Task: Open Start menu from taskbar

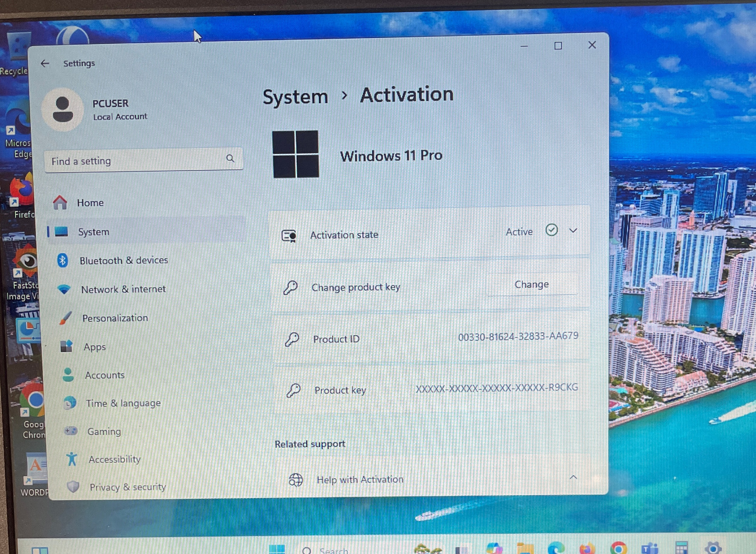Action: pyautogui.click(x=277, y=549)
